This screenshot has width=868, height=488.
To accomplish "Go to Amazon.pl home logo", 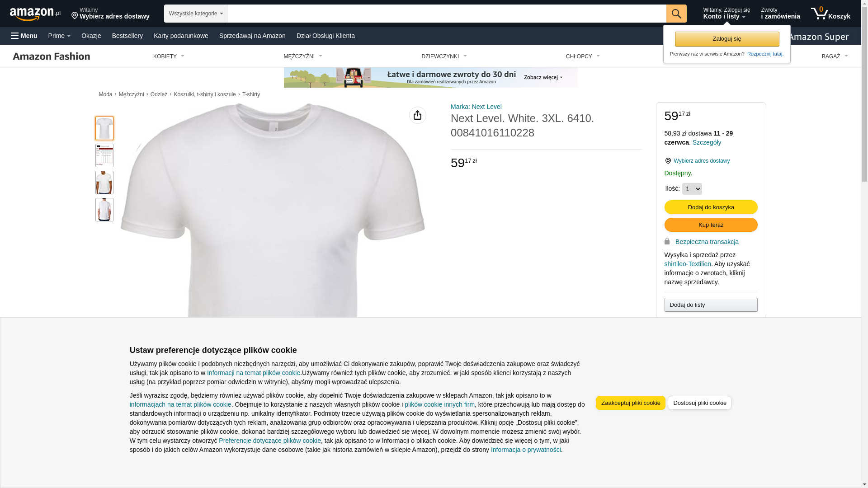I will click(35, 14).
